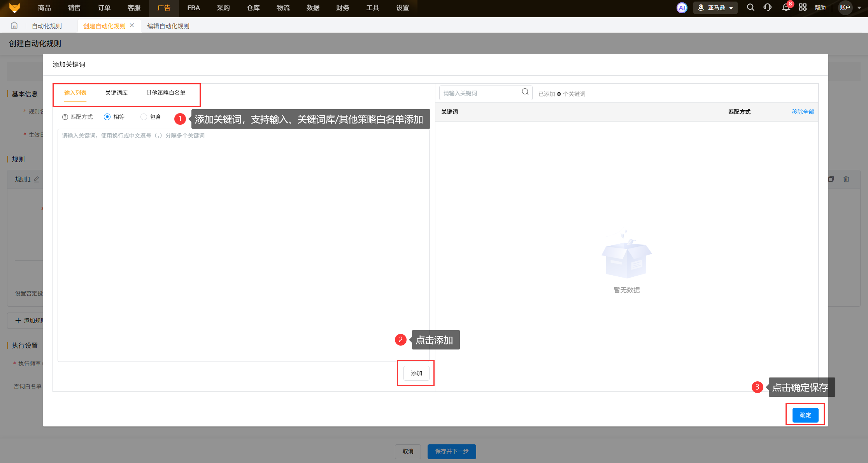Click the blue 确定 button
Screen dimensions: 868x463
(x=805, y=415)
